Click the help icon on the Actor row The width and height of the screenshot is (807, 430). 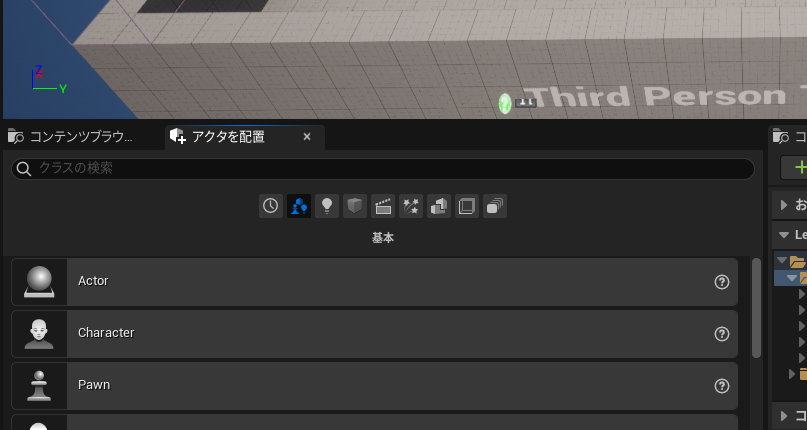(722, 282)
